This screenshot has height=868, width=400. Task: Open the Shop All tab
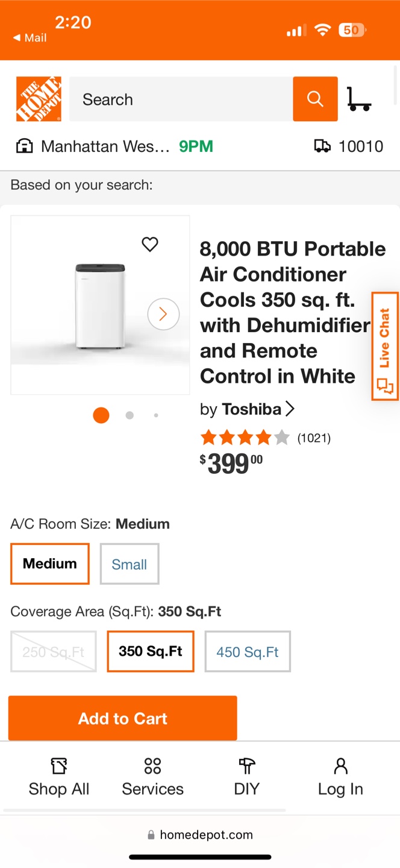[59, 777]
